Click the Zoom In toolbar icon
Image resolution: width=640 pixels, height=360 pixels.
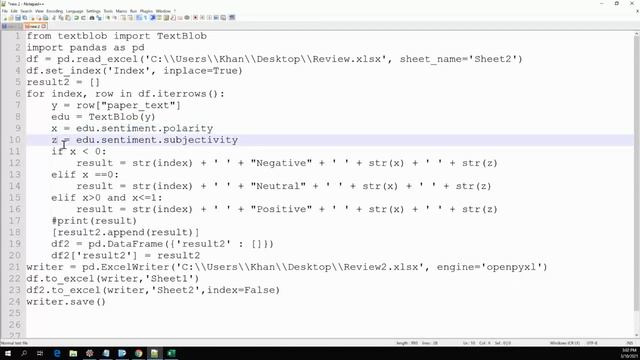click(x=108, y=18)
